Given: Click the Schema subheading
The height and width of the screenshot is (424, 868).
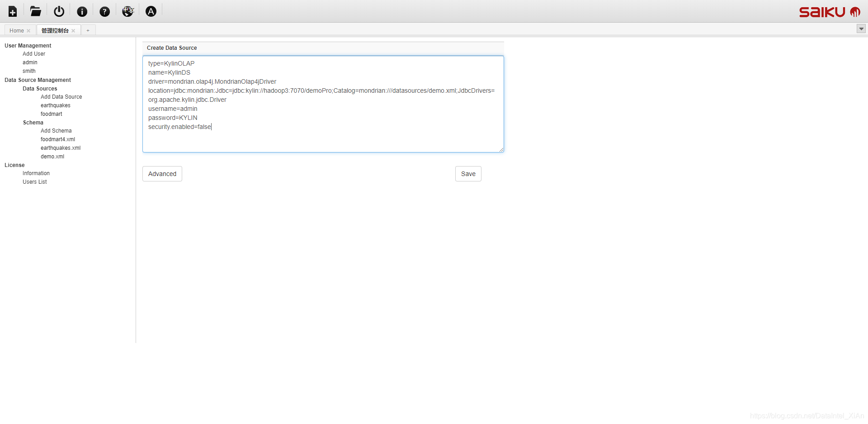Looking at the screenshot, I should pyautogui.click(x=33, y=123).
